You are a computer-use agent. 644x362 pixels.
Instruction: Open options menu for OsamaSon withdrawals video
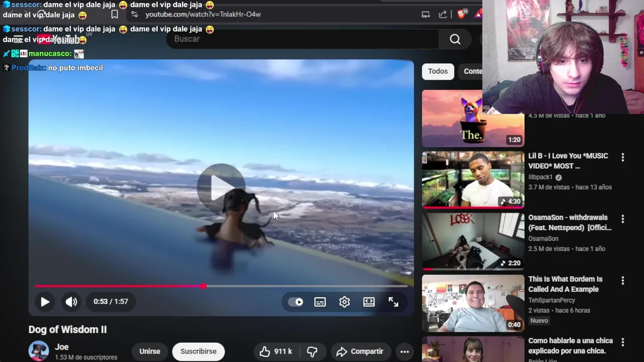tap(623, 219)
